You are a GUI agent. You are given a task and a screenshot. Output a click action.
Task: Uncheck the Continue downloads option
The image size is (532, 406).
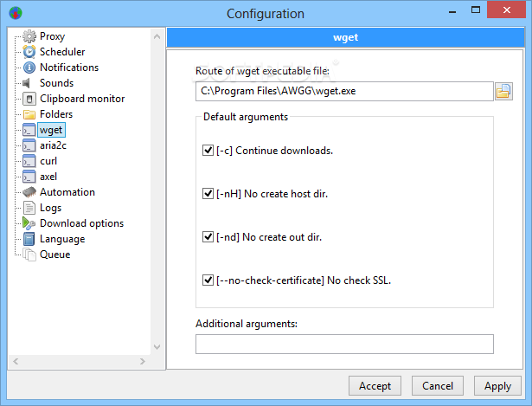208,151
